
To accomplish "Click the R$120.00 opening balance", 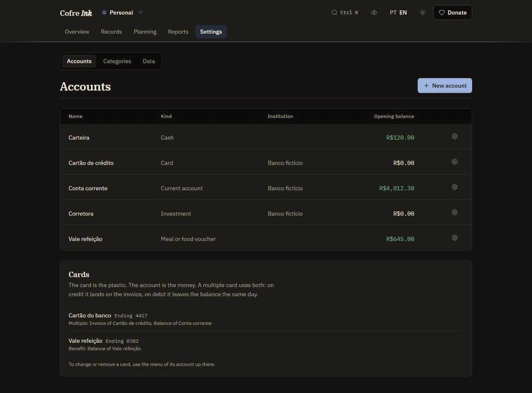I will [x=400, y=138].
